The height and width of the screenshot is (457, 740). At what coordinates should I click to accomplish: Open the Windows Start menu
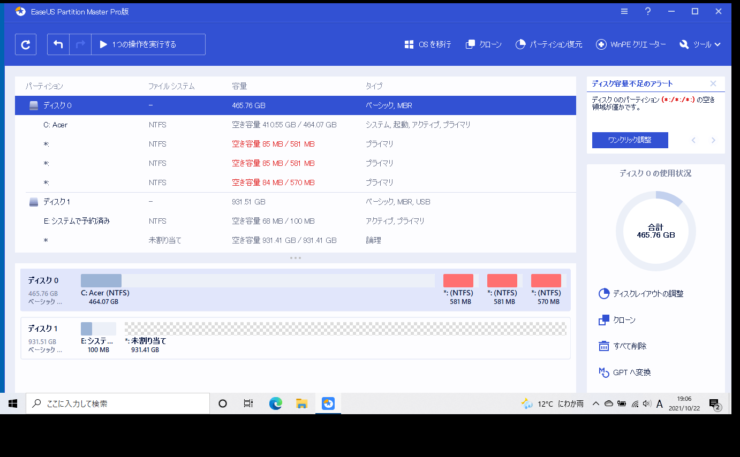[13, 404]
